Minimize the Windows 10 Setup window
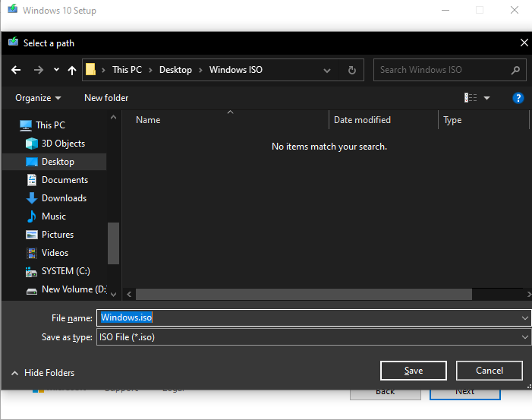Screen dimensions: 532x420 pos(445,10)
